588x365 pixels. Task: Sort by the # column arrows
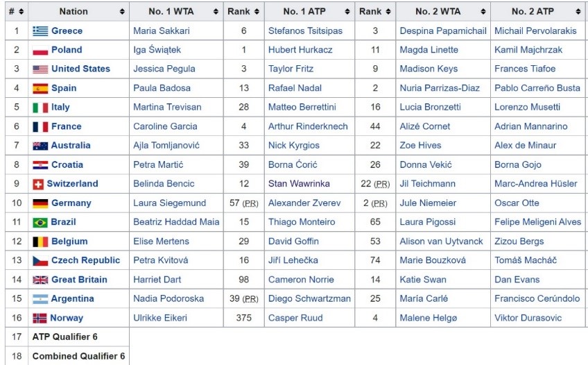(21, 12)
